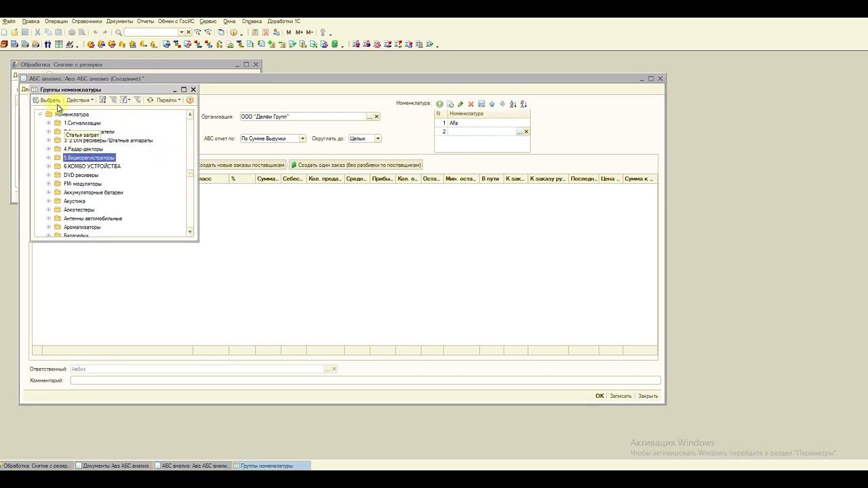
Task: Select the Аккумуляторные батареи folder
Action: coord(93,192)
